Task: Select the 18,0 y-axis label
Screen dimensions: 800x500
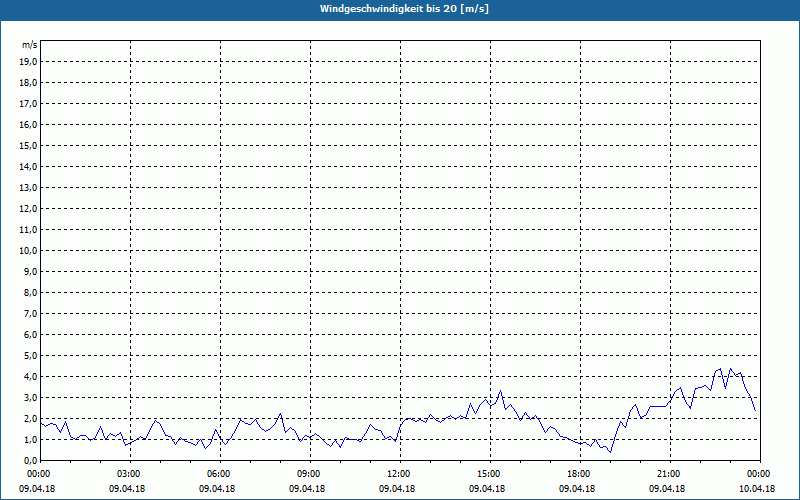Action: (28, 83)
